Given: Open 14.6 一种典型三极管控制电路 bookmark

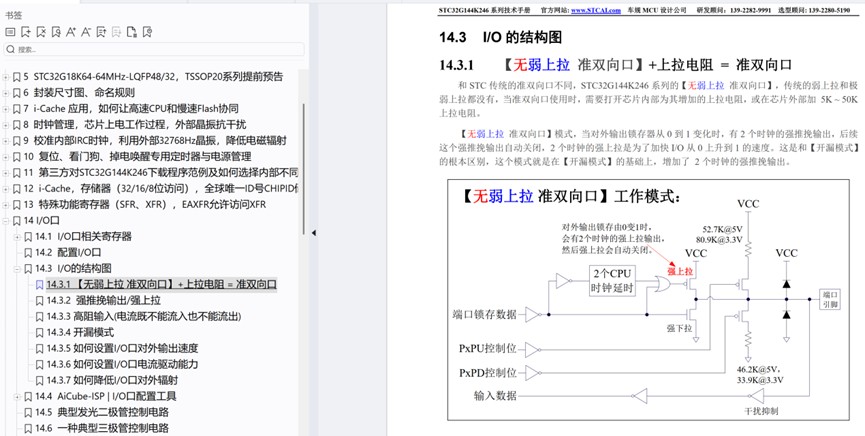Looking at the screenshot, I should click(x=102, y=428).
